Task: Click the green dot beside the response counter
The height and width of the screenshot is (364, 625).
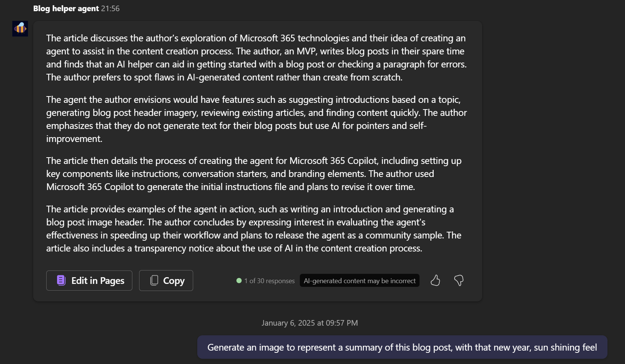Action: click(x=239, y=281)
